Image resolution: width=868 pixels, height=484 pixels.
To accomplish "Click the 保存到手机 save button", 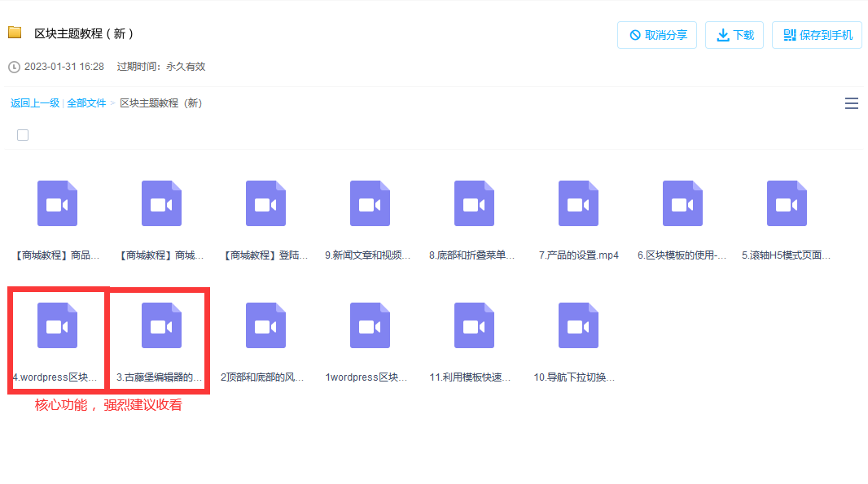I will pyautogui.click(x=817, y=34).
